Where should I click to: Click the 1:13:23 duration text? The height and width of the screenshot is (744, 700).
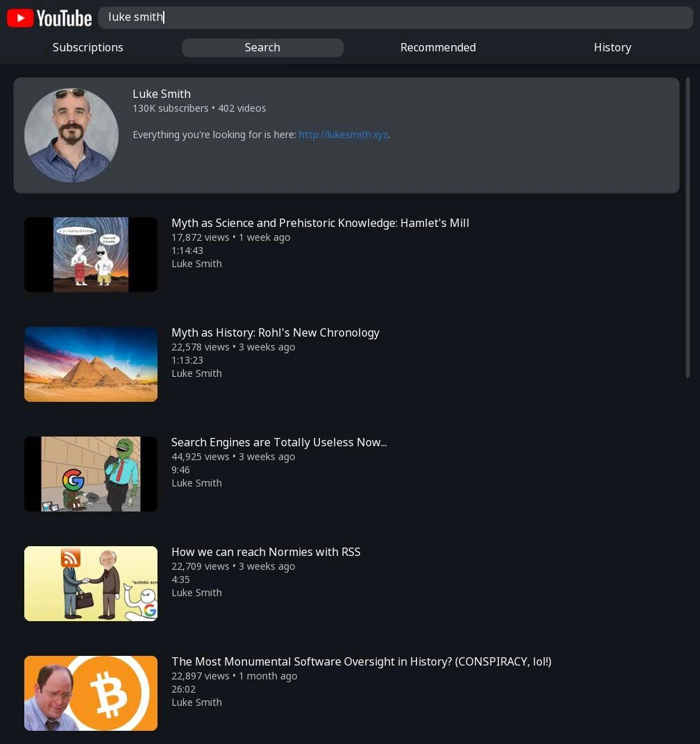point(187,360)
